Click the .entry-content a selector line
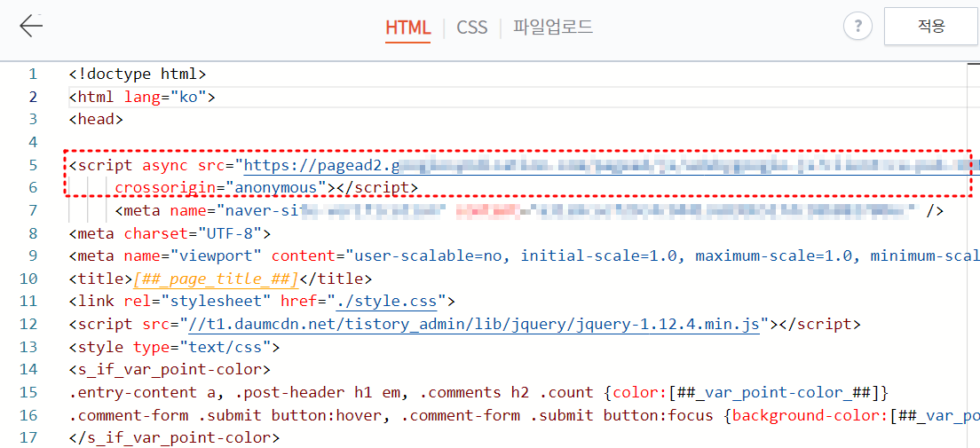The image size is (980, 448). coord(478,393)
